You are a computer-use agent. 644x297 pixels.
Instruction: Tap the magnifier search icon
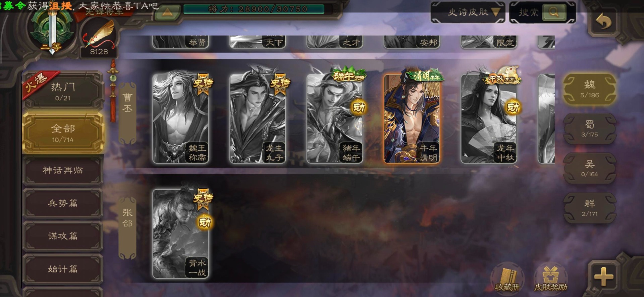pos(554,12)
